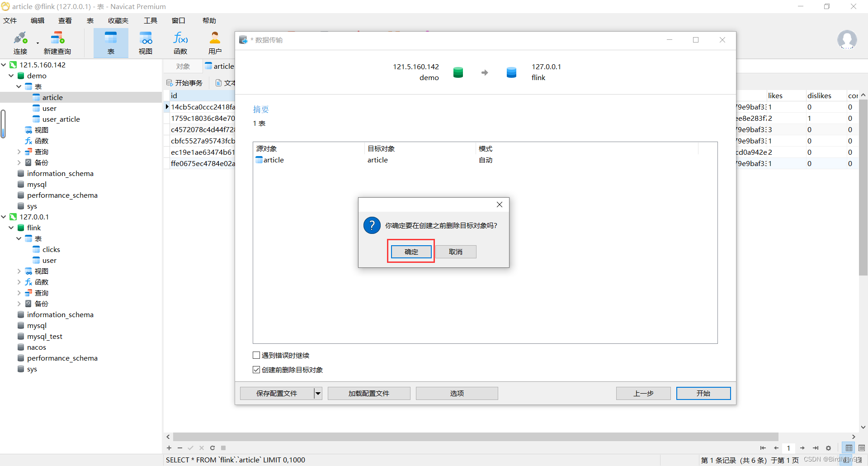This screenshot has width=868, height=466.
Task: Go to last page of records
Action: (816, 448)
